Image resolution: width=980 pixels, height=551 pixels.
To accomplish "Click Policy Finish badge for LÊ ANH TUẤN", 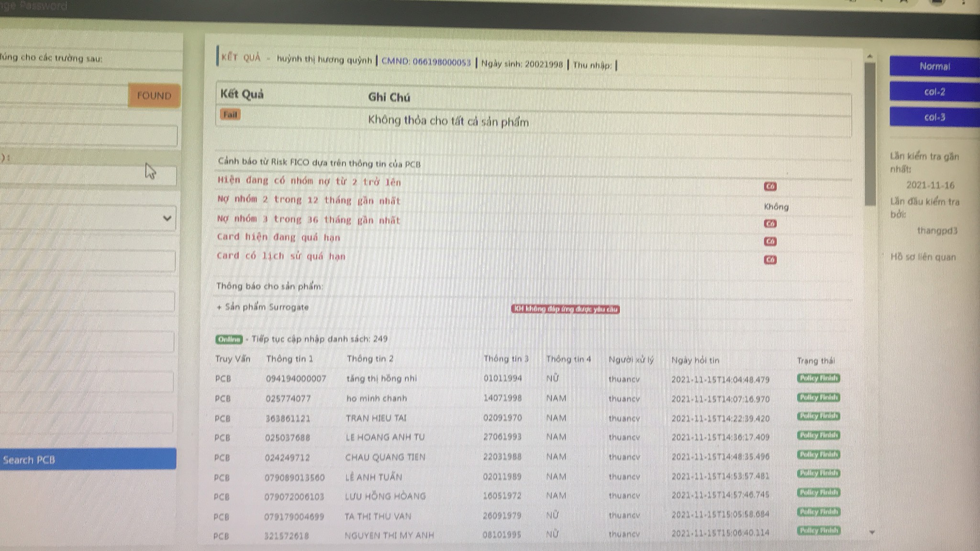I will 818,474.
